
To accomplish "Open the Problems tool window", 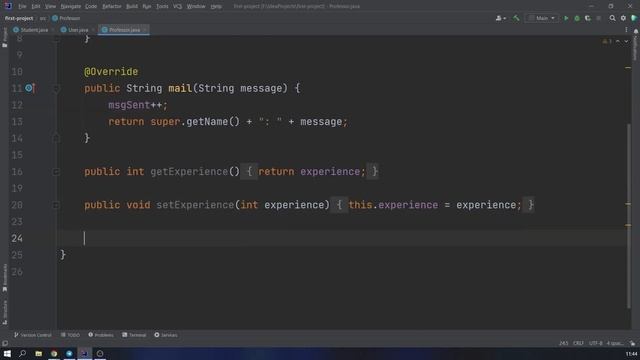I will click(101, 335).
